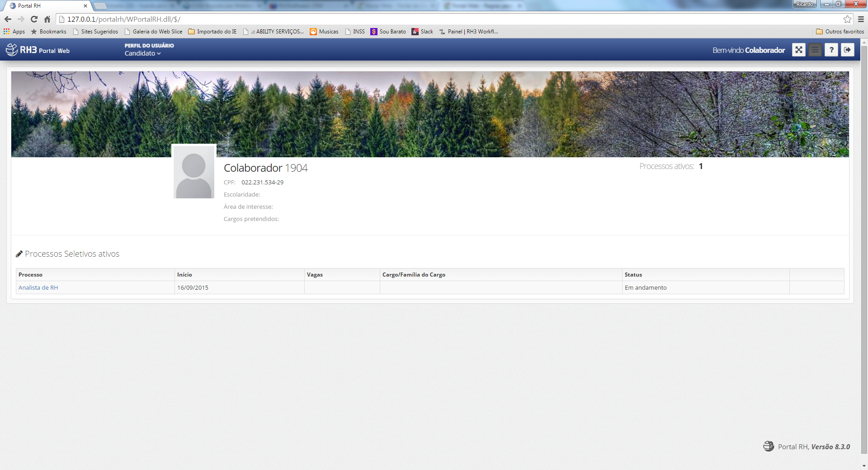This screenshot has height=470, width=868.
Task: Click the help question mark icon
Action: 831,50
